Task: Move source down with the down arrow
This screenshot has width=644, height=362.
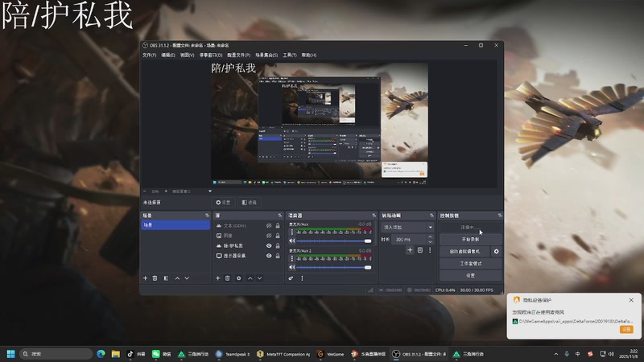Action: [259, 278]
